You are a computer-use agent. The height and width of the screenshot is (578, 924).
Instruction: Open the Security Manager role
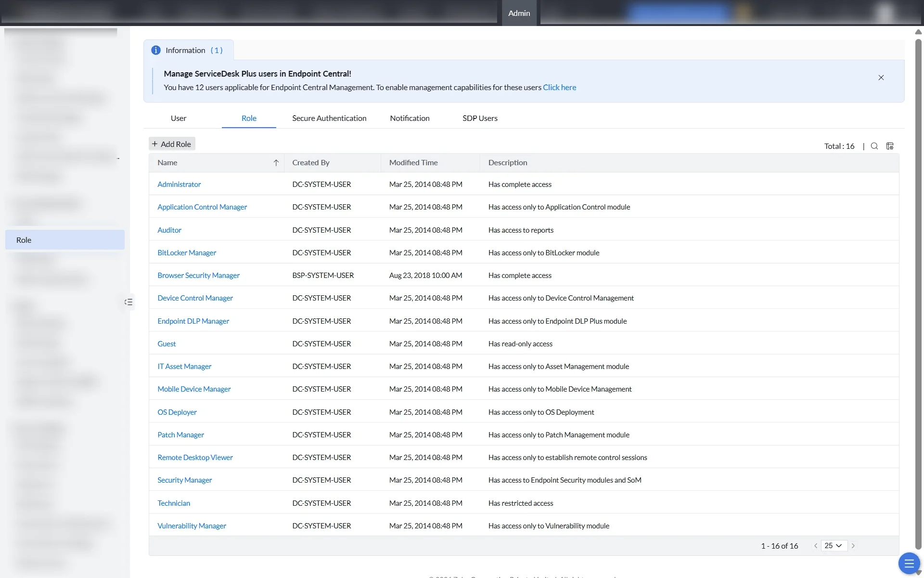click(x=184, y=480)
